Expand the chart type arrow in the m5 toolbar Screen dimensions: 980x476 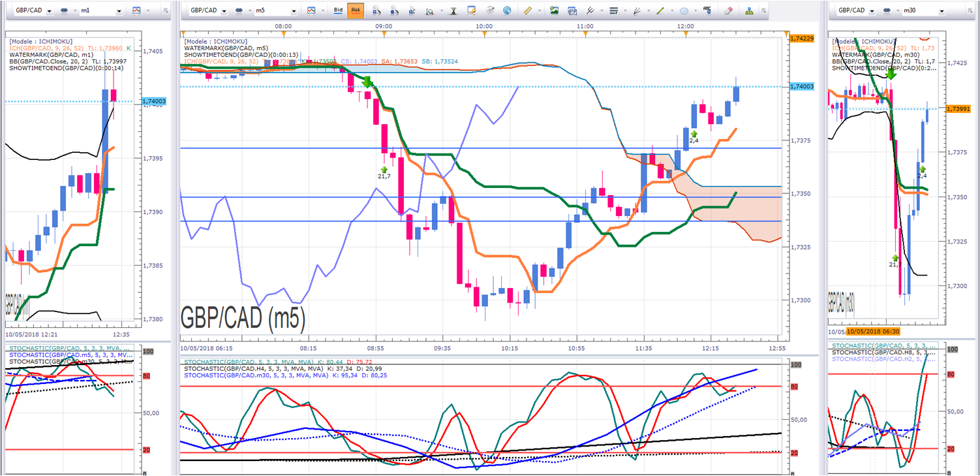322,10
